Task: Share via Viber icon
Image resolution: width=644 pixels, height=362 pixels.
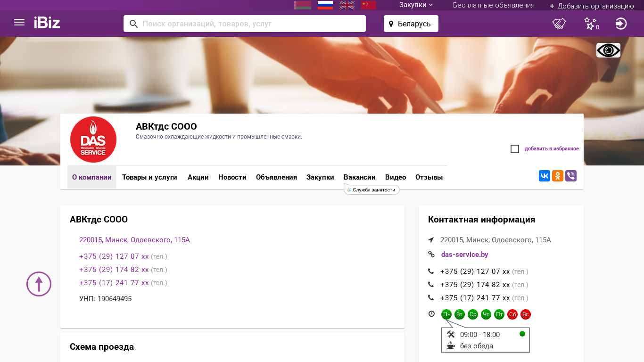Action: (x=571, y=176)
